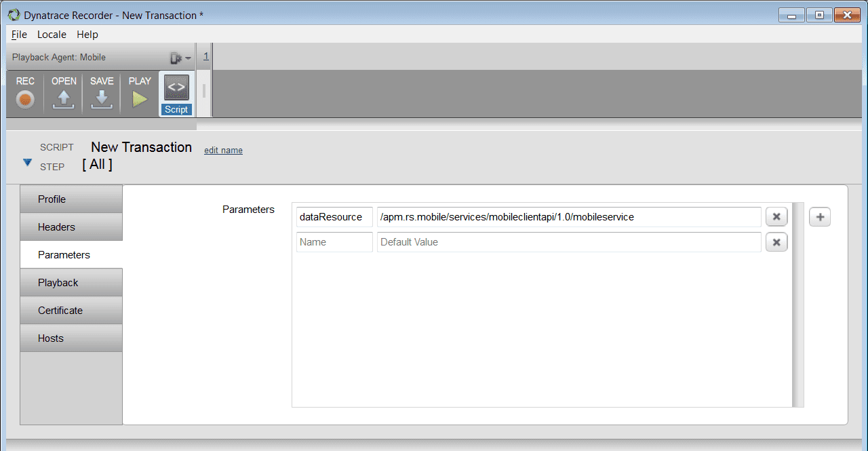The image size is (868, 451).
Task: Click the horizontal scrollbar under the toolbar
Action: tap(101, 125)
